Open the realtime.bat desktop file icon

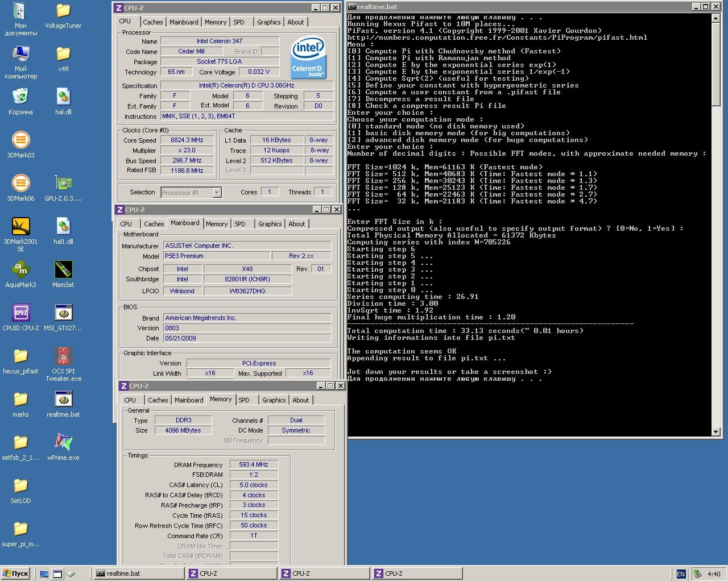pos(63,404)
